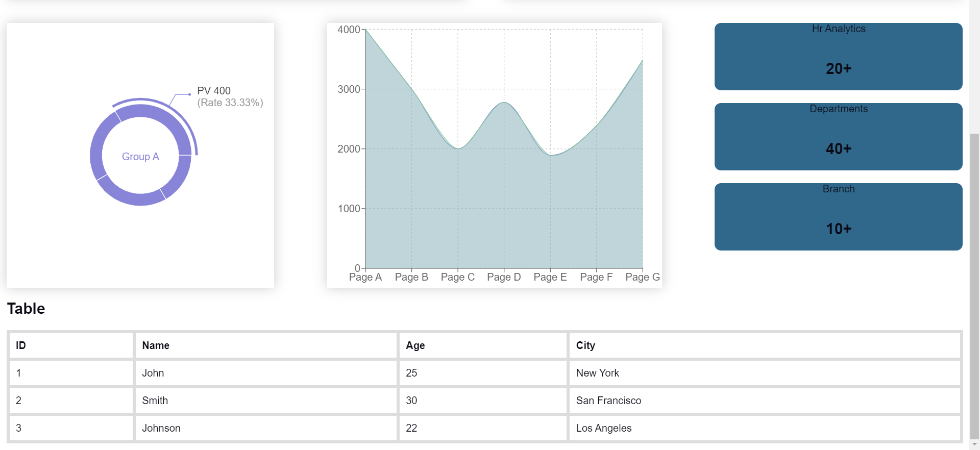Screen dimensions: 980x450
Task: Select the Page G x-axis label
Action: click(642, 277)
